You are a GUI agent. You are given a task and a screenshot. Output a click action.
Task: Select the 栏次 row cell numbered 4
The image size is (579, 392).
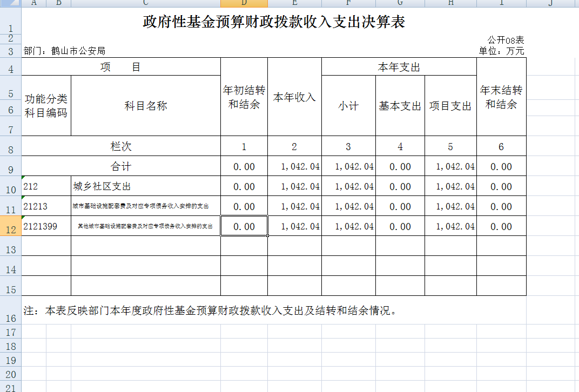click(400, 146)
